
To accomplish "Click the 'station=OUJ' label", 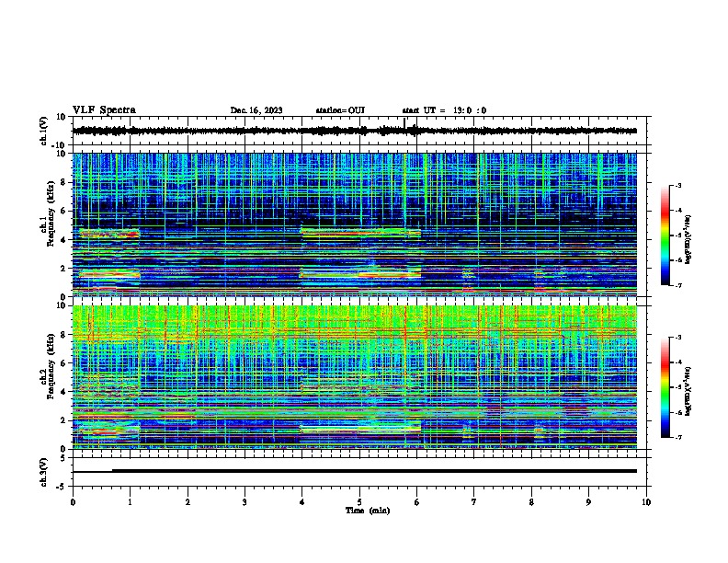I will 340,110.
